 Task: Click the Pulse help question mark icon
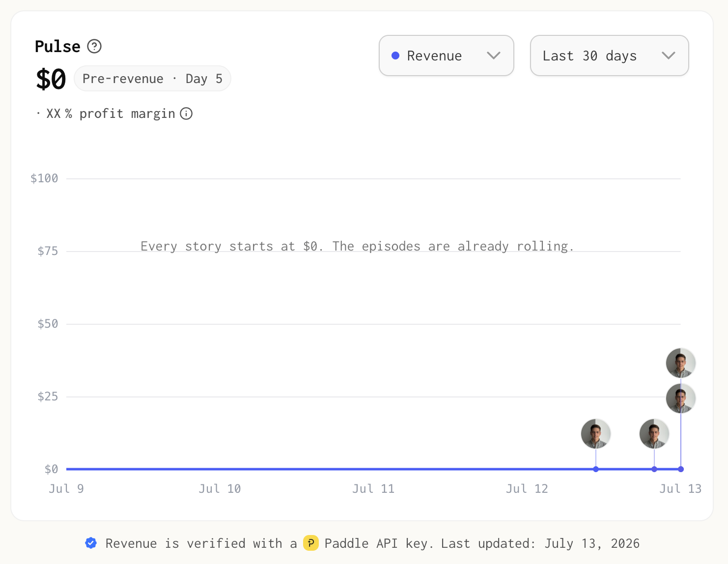(94, 46)
